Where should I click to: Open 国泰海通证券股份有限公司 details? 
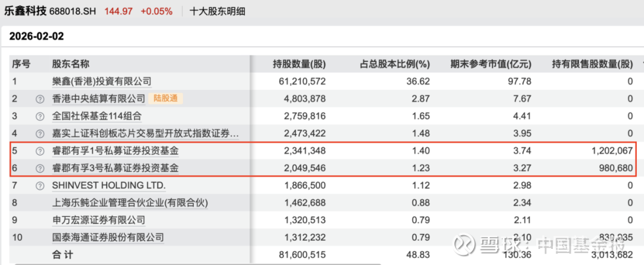click(x=108, y=238)
